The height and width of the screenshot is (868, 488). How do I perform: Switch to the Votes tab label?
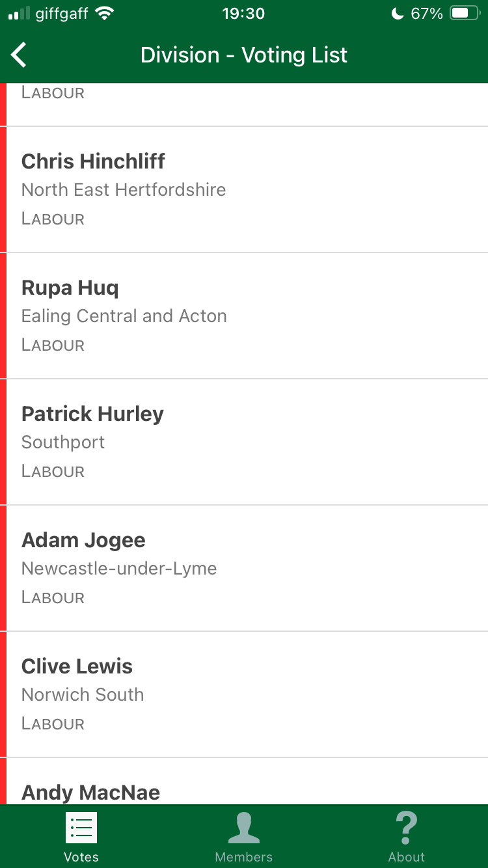tap(81, 856)
